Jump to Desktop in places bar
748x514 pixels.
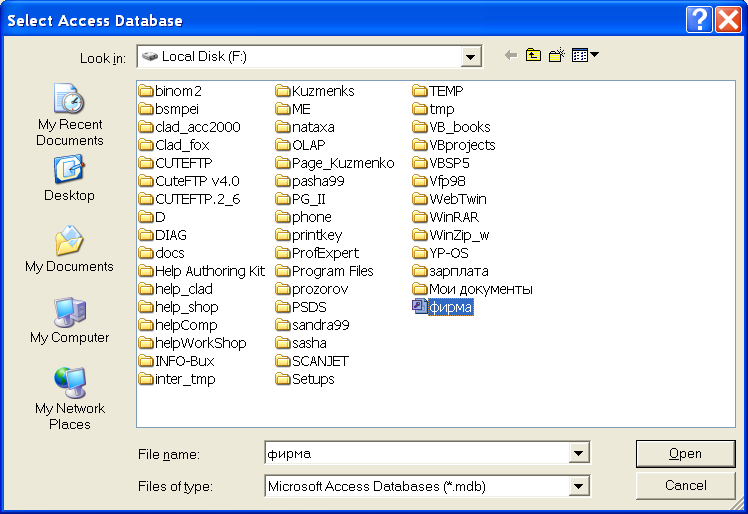click(70, 178)
